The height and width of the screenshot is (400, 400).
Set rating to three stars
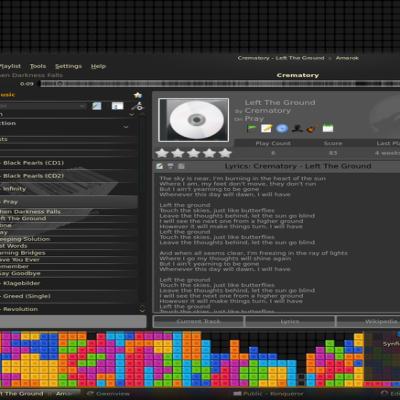[x=194, y=153]
